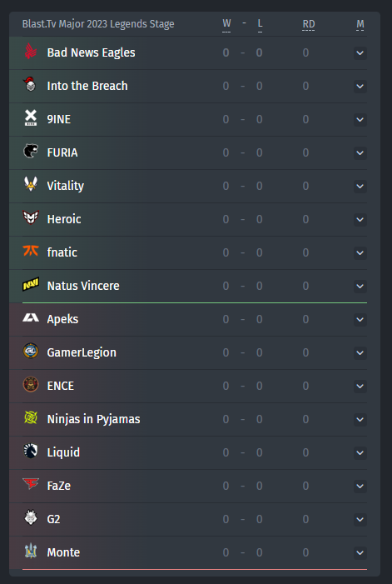Expand matches for Ninjas in Pyjamas
Image resolution: width=392 pixels, height=584 pixels.
pos(360,419)
